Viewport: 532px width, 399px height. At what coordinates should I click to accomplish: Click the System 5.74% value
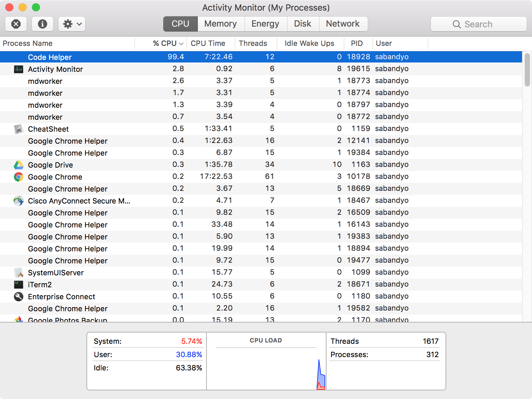coord(192,341)
